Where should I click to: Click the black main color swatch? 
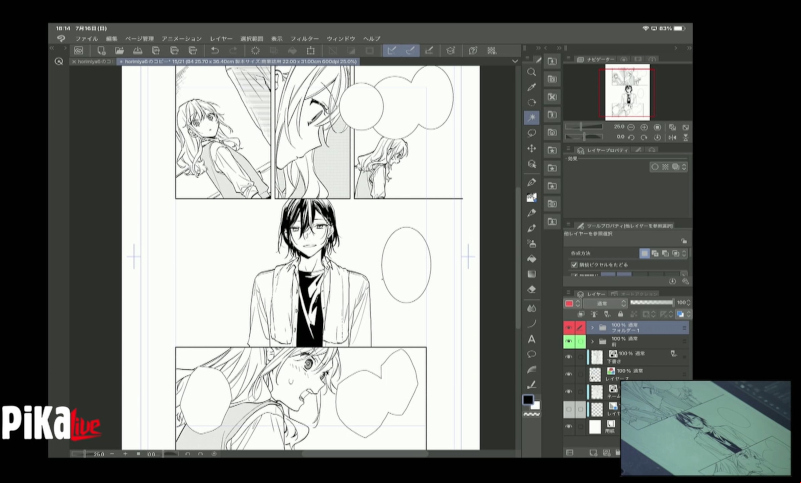tap(528, 400)
